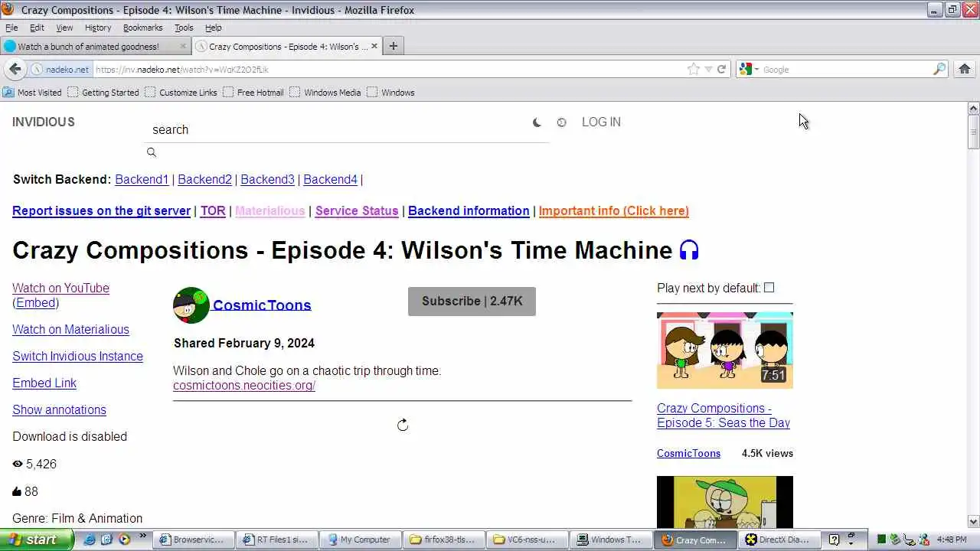Open the File menu
This screenshot has width=980, height=551.
[11, 28]
